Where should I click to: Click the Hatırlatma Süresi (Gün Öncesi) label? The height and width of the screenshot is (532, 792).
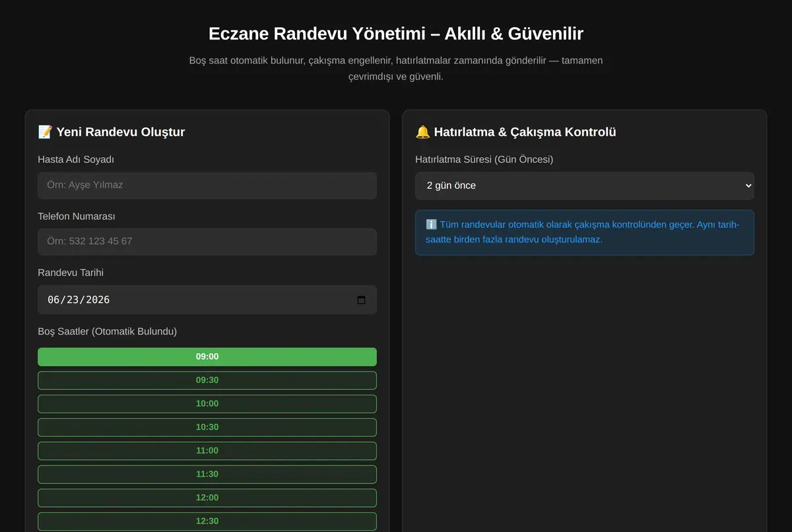(484, 159)
